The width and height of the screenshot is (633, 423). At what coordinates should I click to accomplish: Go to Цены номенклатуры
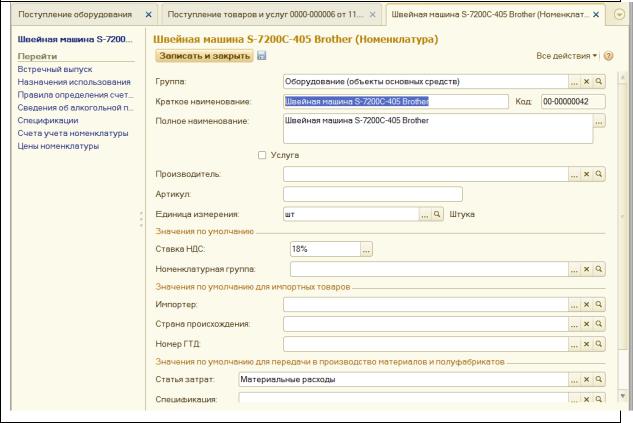58,146
